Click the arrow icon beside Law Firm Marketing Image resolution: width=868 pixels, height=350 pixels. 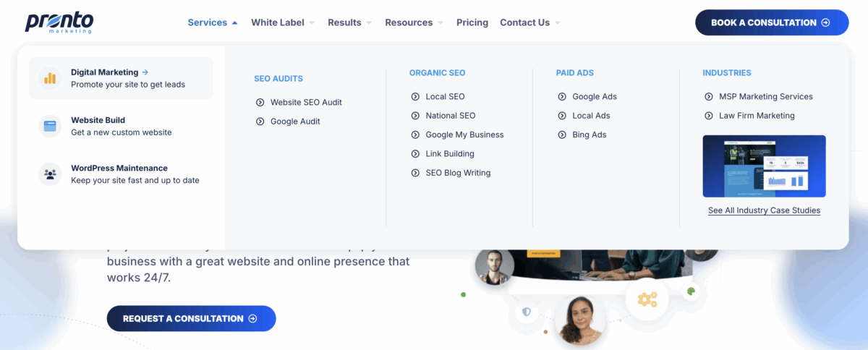[x=709, y=116]
